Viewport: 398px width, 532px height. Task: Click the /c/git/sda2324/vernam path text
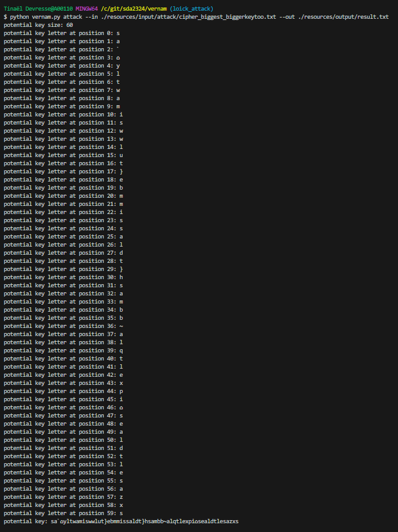(x=134, y=9)
